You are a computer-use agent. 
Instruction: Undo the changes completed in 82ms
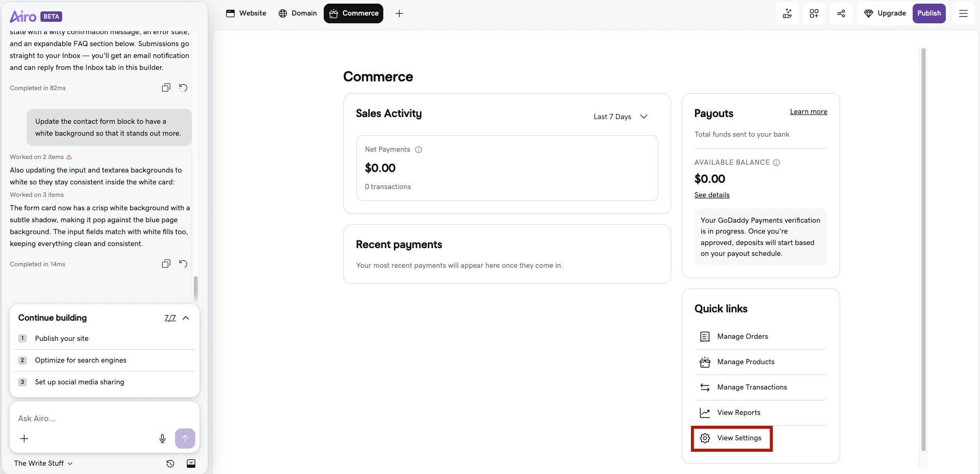(x=183, y=88)
